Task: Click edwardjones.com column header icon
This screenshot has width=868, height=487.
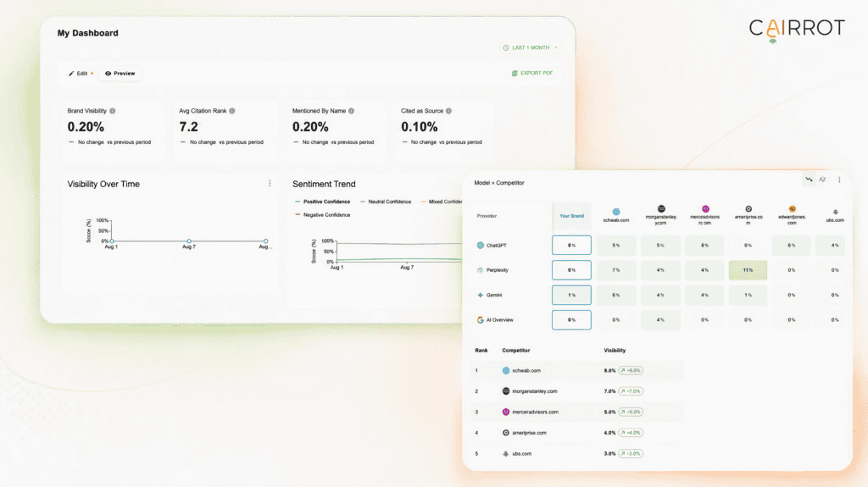Action: pyautogui.click(x=793, y=208)
